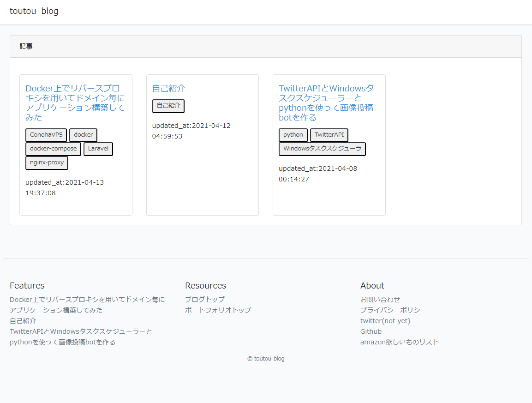Image resolution: width=532 pixels, height=403 pixels.
Task: Click お問い合わせ in About section
Action: pyautogui.click(x=380, y=300)
